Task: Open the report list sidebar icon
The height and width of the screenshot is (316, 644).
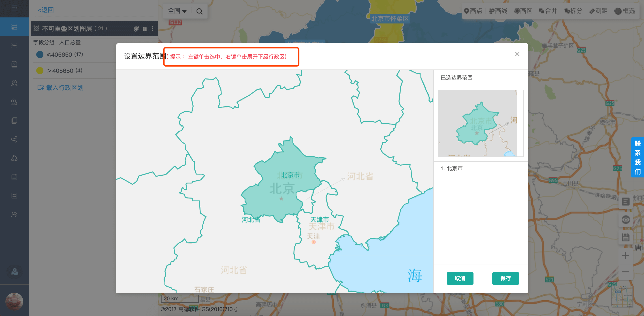Action: 14,120
